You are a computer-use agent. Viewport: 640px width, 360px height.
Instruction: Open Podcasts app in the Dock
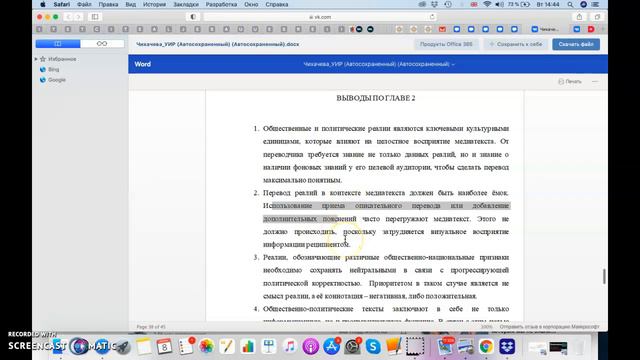pyautogui.click(x=311, y=347)
